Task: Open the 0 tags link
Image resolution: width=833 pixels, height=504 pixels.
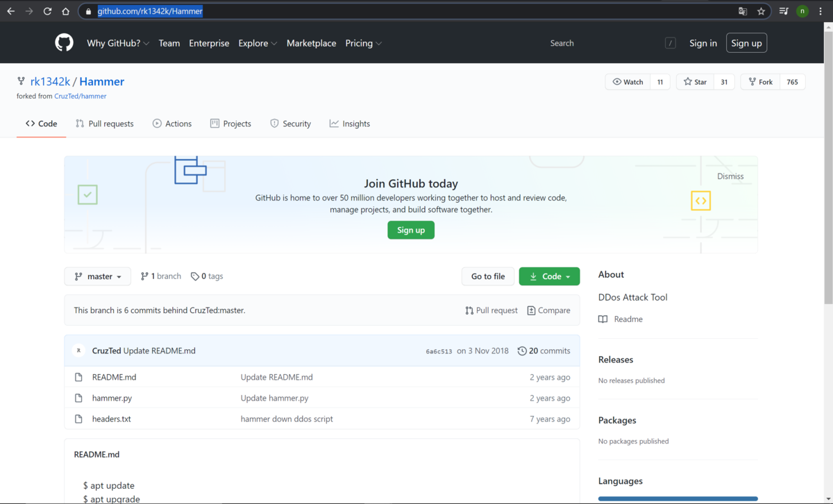Action: 207,276
